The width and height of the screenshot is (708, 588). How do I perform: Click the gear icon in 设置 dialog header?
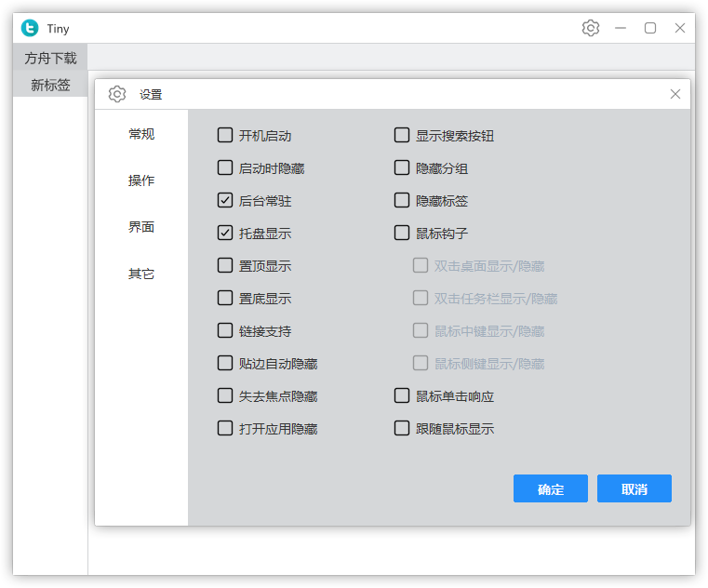[117, 94]
